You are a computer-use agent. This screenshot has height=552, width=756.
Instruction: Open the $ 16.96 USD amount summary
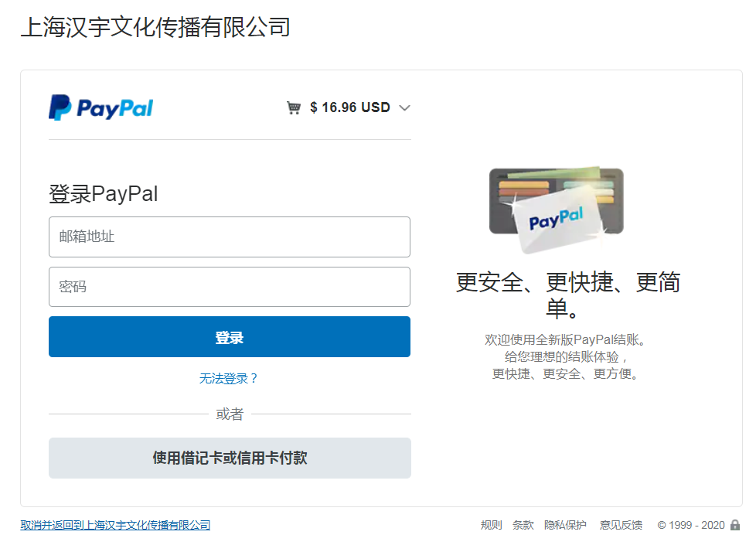click(x=349, y=107)
